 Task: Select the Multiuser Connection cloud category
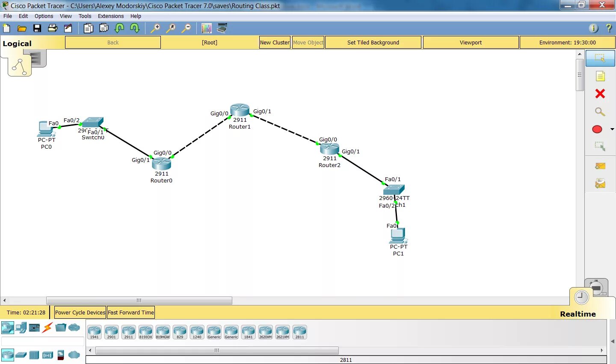coord(74,328)
